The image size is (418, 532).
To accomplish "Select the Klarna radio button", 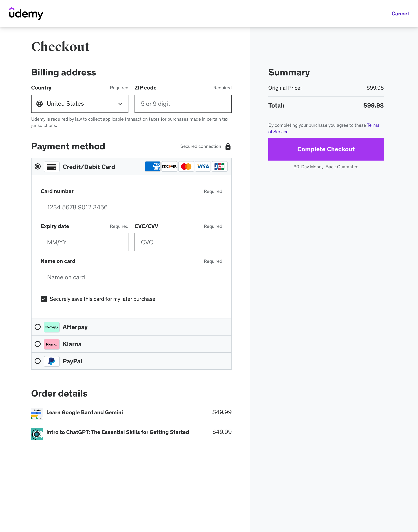I will click(38, 344).
